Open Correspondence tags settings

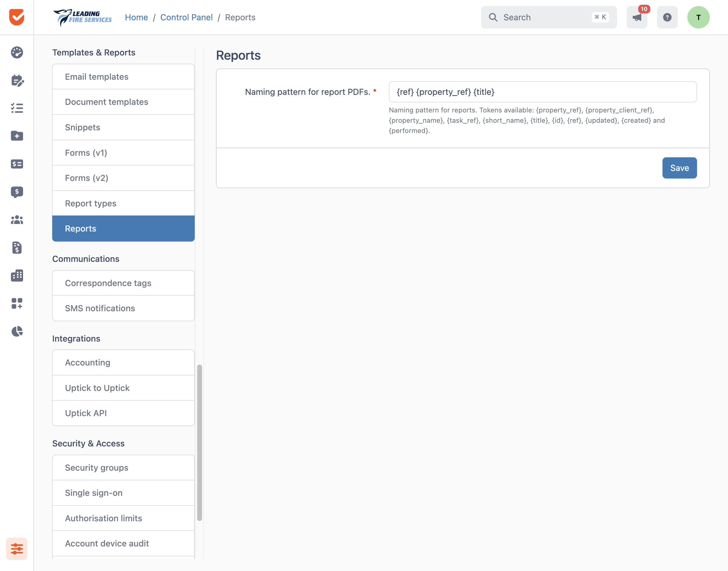click(123, 283)
